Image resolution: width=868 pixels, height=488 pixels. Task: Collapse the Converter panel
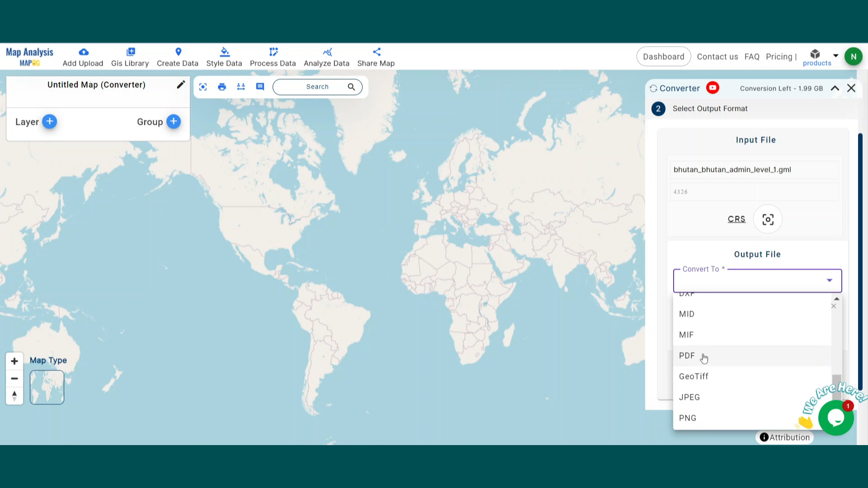(835, 88)
